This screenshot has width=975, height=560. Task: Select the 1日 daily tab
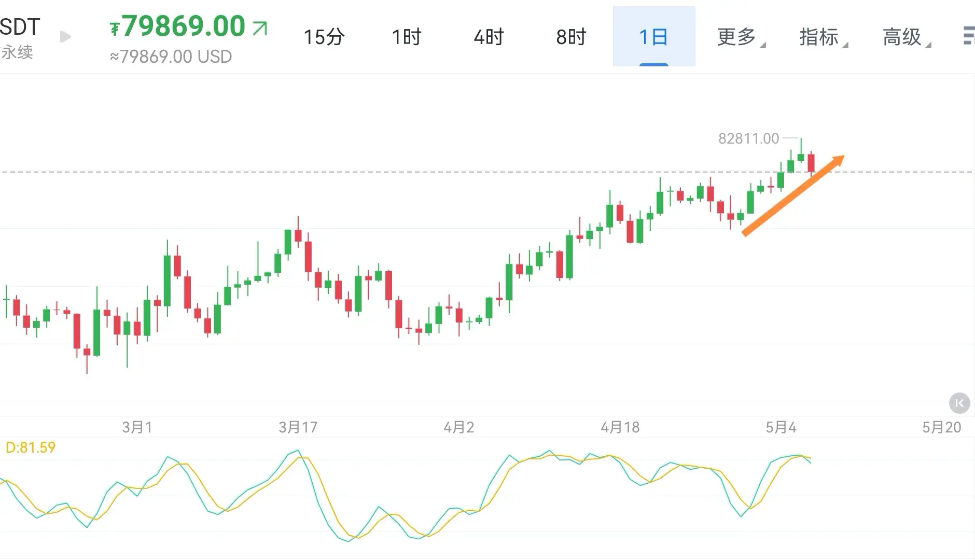[654, 36]
